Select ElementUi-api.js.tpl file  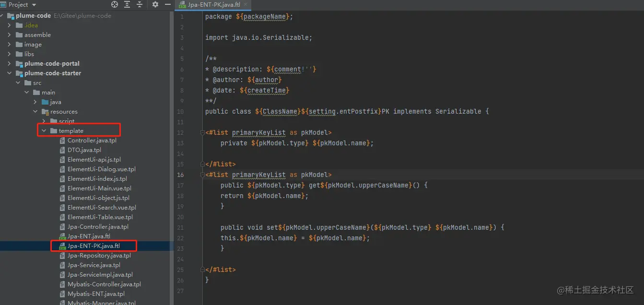pyautogui.click(x=94, y=160)
